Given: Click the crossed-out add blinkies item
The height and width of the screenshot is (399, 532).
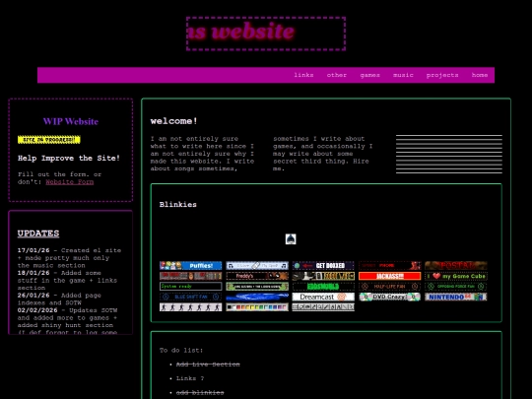Looking at the screenshot, I should point(200,392).
